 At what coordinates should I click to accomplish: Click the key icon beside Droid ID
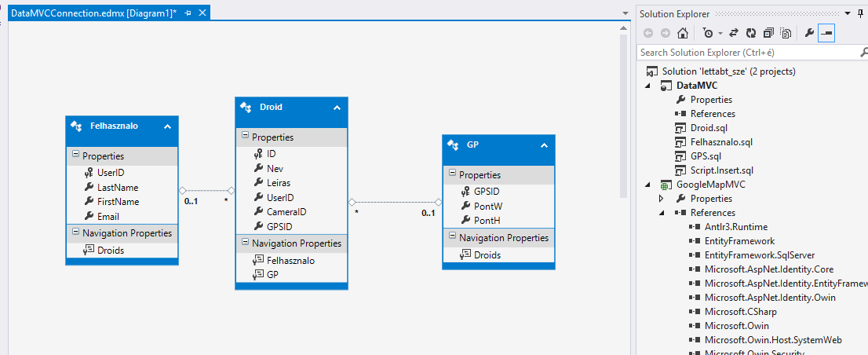258,154
